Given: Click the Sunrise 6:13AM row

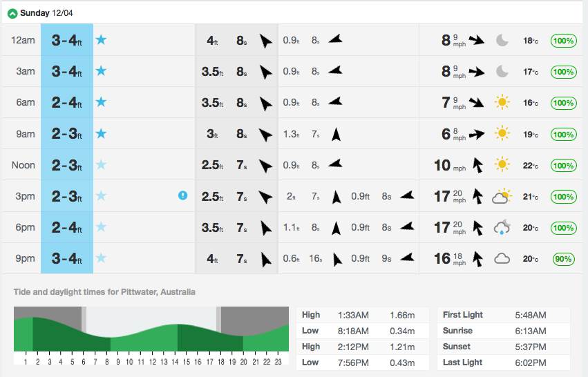Looking at the screenshot, I should click(503, 331).
